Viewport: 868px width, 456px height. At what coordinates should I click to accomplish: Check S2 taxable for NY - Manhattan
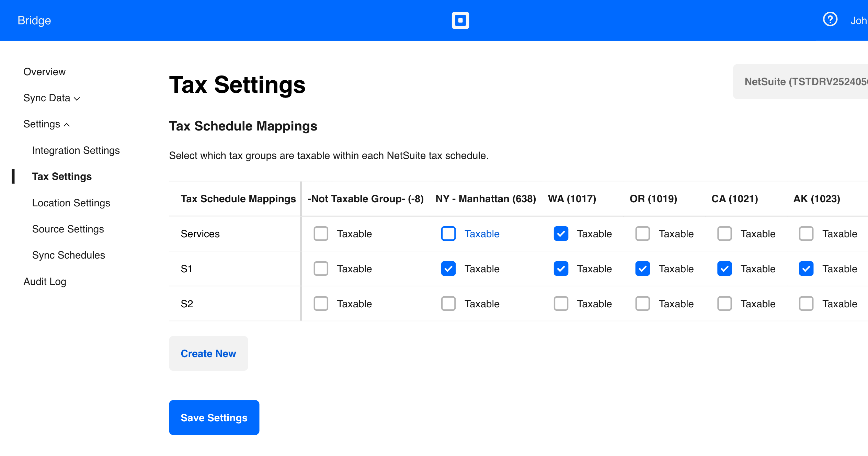click(x=448, y=304)
